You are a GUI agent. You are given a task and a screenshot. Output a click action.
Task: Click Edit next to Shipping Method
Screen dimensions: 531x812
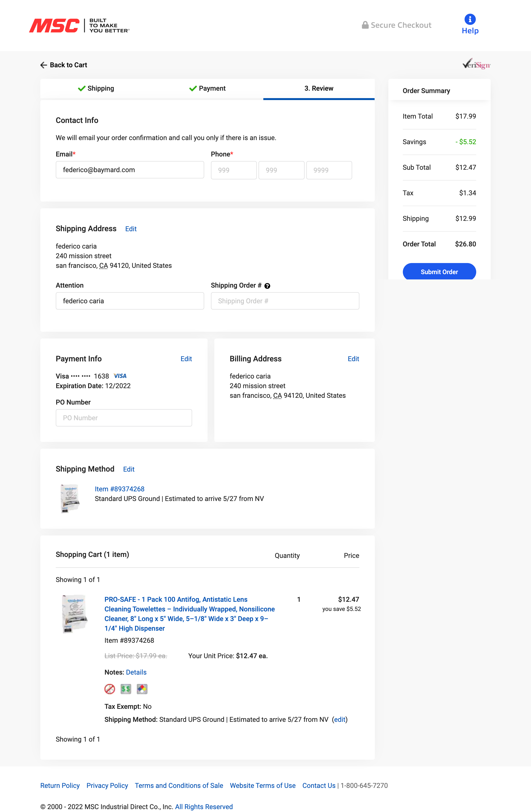(x=129, y=469)
